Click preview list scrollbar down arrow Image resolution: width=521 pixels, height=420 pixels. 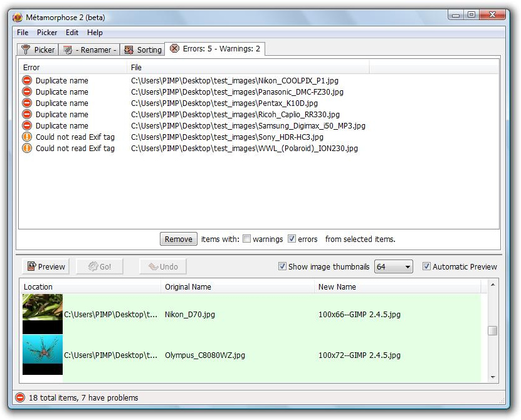click(493, 377)
